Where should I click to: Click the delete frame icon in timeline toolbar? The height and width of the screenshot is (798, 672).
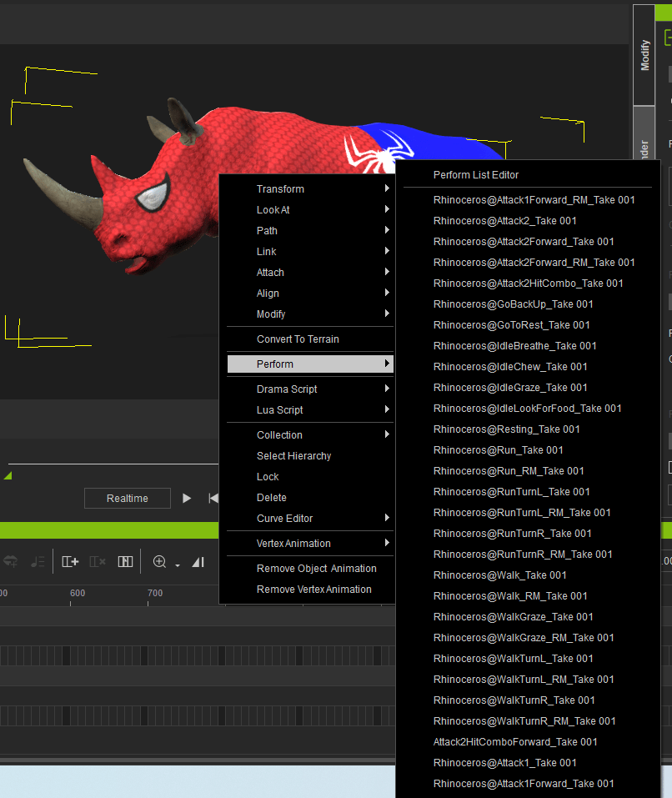pos(98,562)
